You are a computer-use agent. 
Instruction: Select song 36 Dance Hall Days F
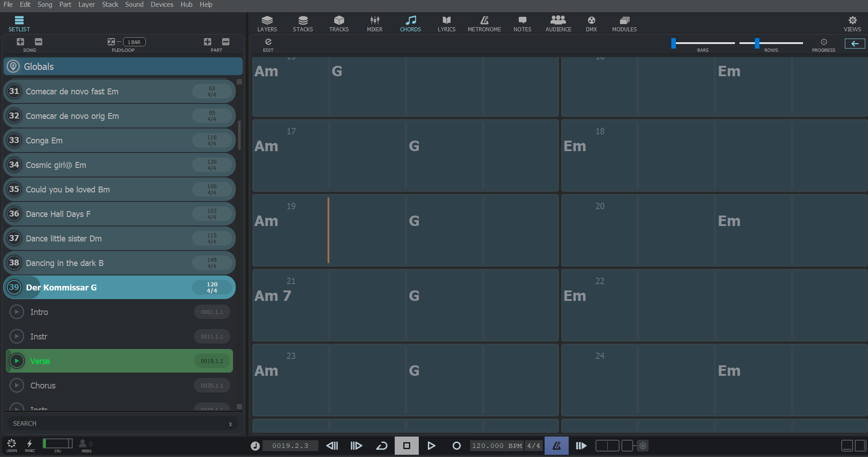pyautogui.click(x=119, y=214)
